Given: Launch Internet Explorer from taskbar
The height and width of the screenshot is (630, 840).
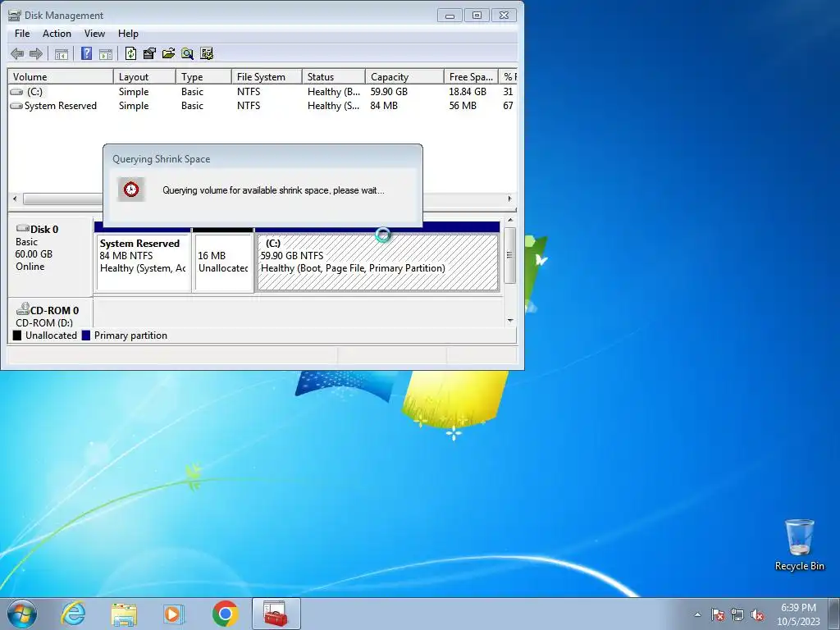Looking at the screenshot, I should tap(73, 614).
